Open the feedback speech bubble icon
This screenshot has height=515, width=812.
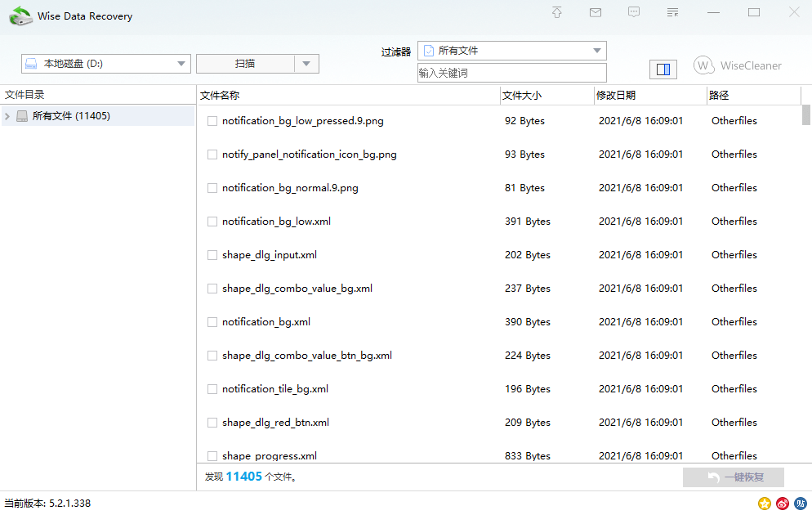[634, 12]
